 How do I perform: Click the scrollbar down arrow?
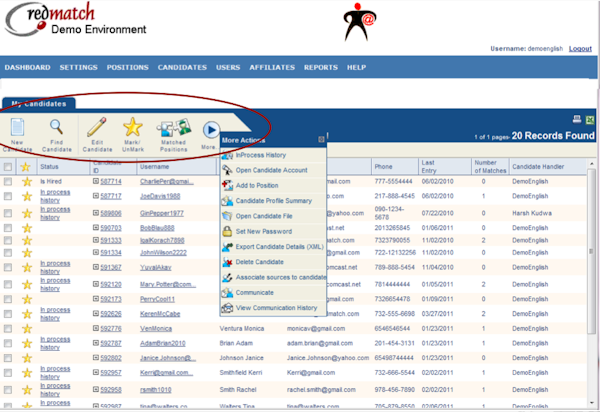point(591,402)
